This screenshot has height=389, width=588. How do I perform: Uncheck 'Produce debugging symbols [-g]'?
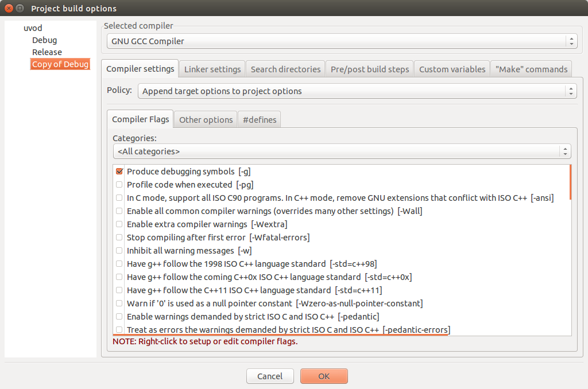point(119,171)
